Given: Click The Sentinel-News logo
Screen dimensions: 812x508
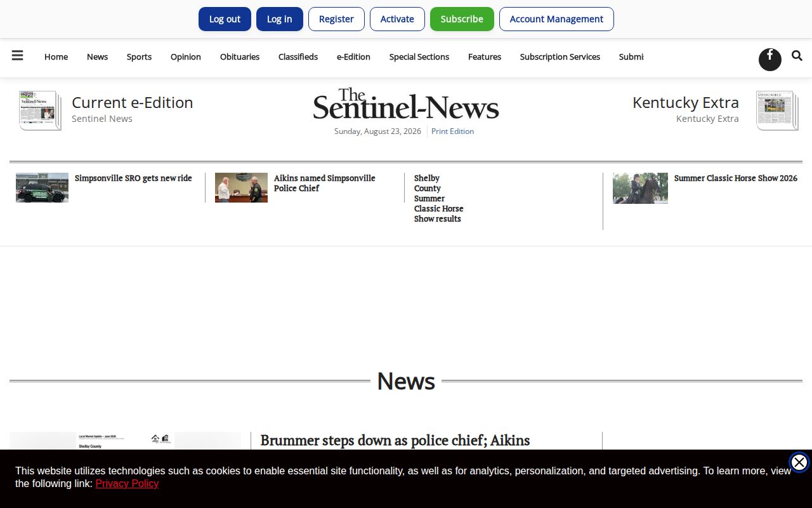Looking at the screenshot, I should 406,104.
